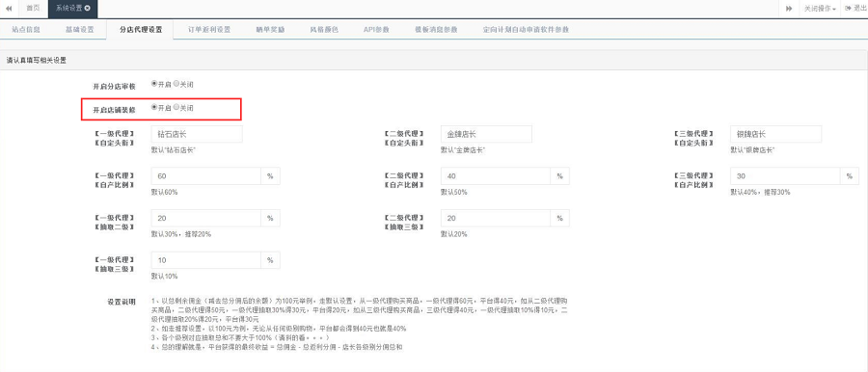Click the 三级代理 自产比例 field showing 30

785,176
